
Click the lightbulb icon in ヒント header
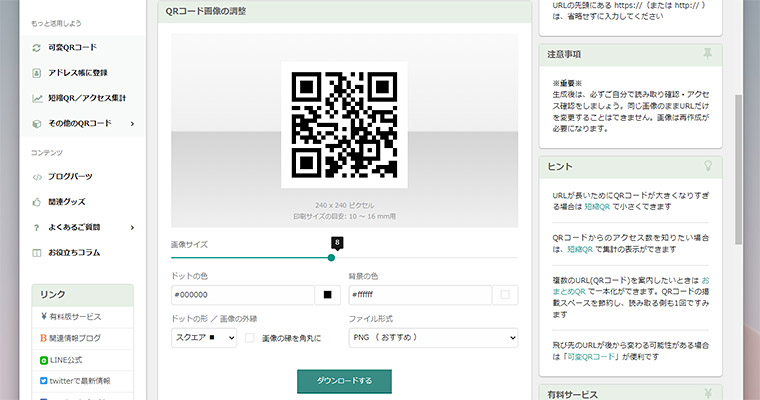[x=708, y=166]
